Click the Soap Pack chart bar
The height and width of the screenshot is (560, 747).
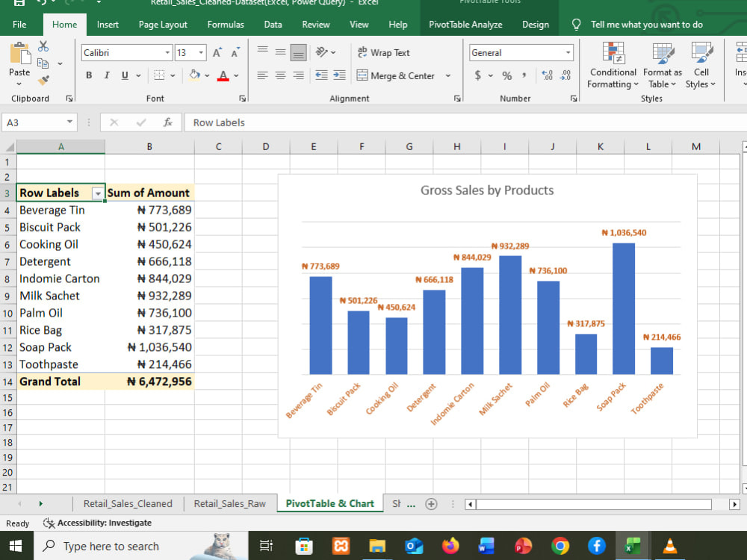click(624, 308)
